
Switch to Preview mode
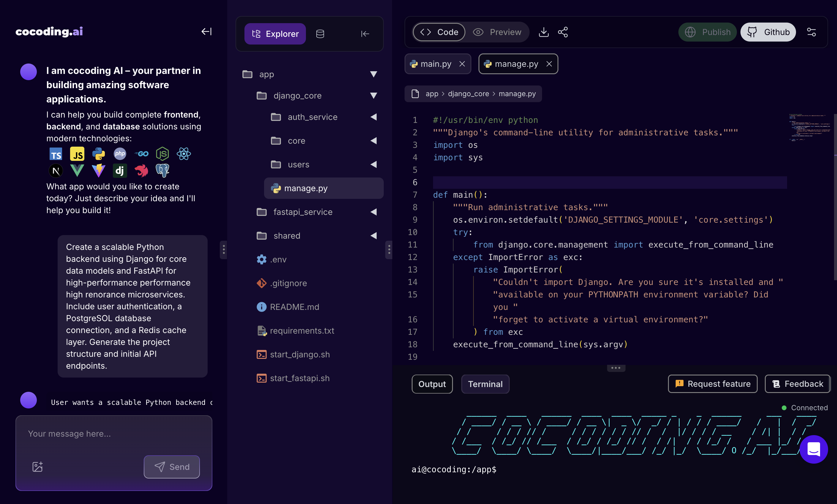point(497,32)
